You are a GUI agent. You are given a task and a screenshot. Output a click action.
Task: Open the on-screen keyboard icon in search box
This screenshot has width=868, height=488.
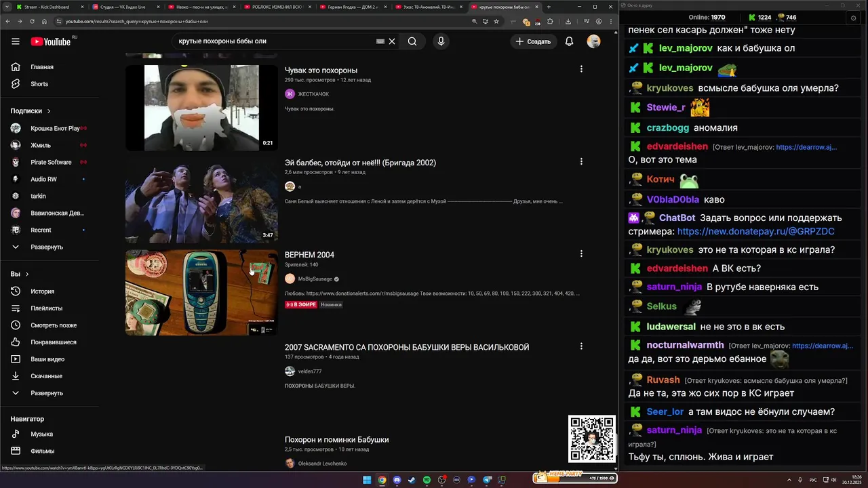click(380, 41)
